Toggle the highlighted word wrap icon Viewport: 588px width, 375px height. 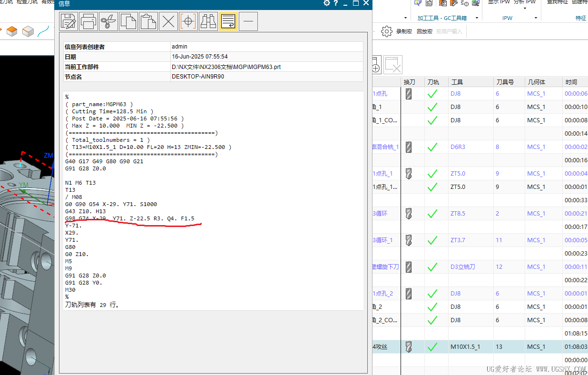228,21
